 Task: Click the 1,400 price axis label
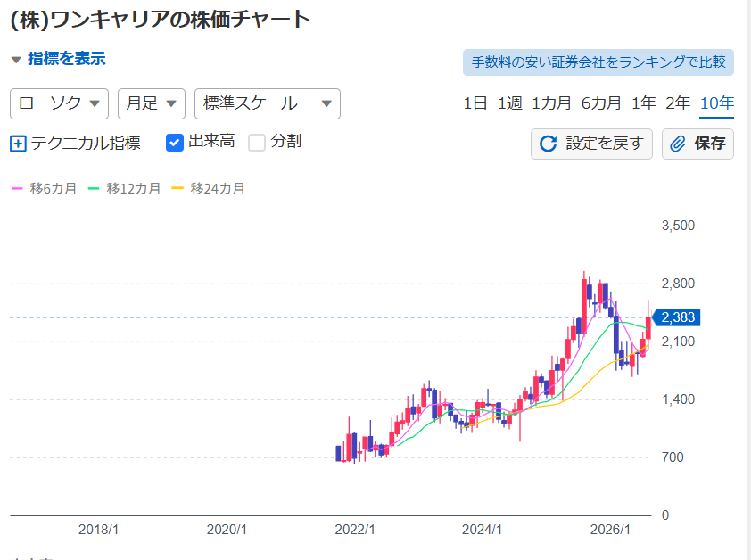[678, 399]
